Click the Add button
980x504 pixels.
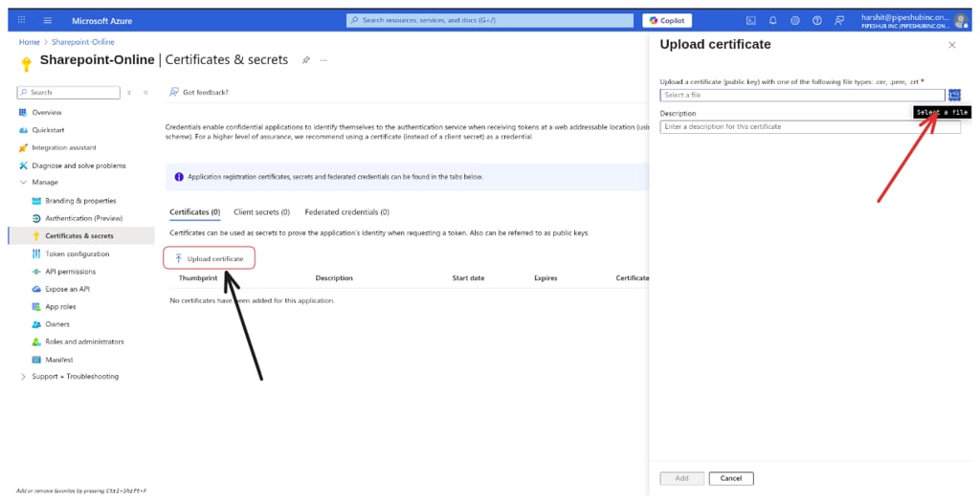point(681,478)
